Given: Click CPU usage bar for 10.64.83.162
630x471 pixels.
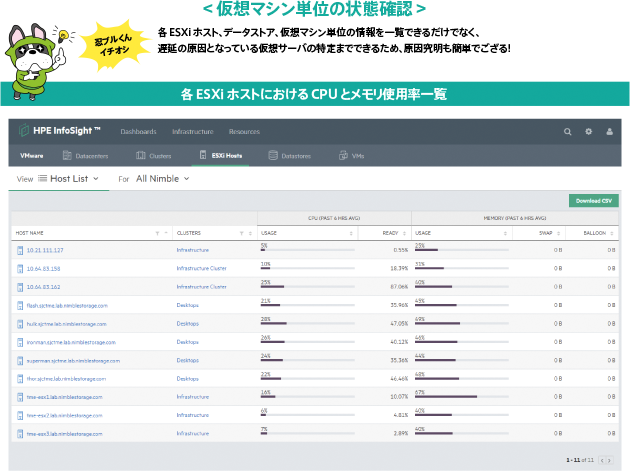Looking at the screenshot, I should coord(308,287).
